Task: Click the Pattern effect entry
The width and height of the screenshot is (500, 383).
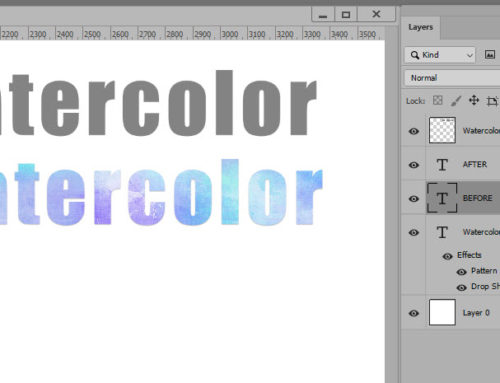Action: coord(484,271)
